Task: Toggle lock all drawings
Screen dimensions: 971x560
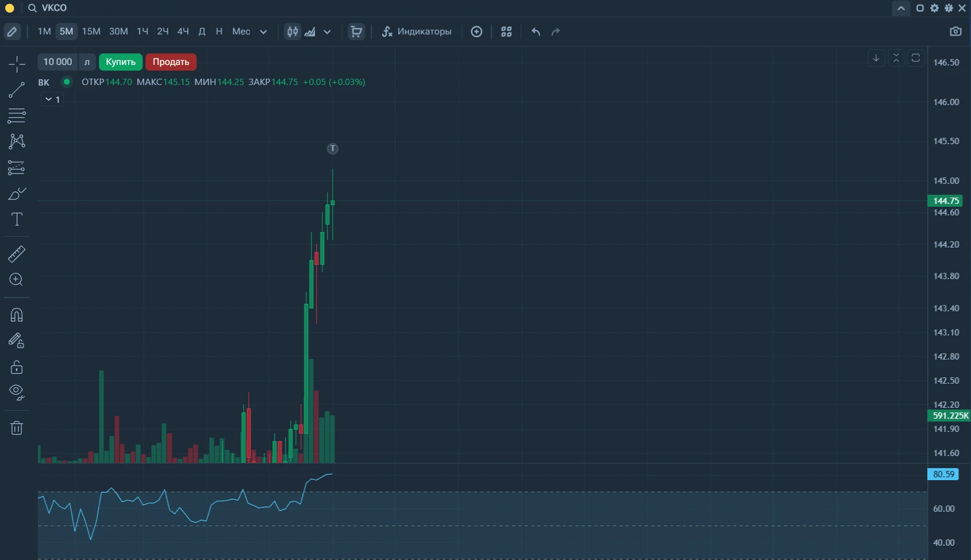Action: tap(17, 366)
